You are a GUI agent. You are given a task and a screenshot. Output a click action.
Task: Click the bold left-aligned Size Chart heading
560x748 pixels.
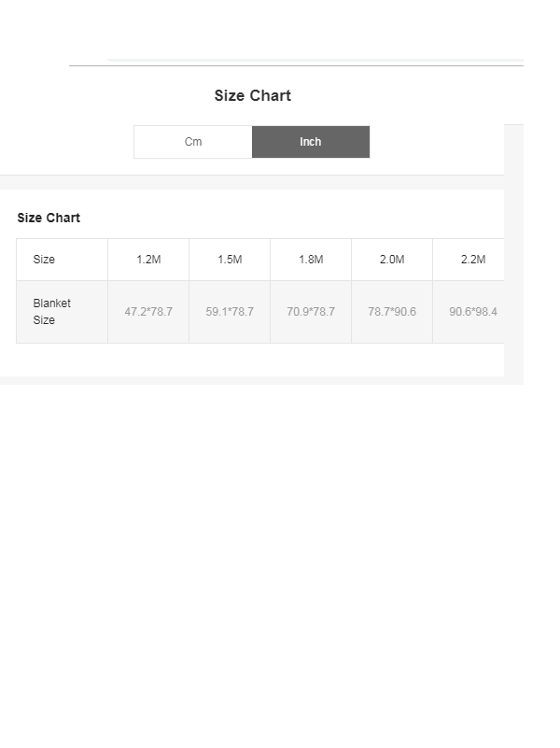click(x=49, y=218)
